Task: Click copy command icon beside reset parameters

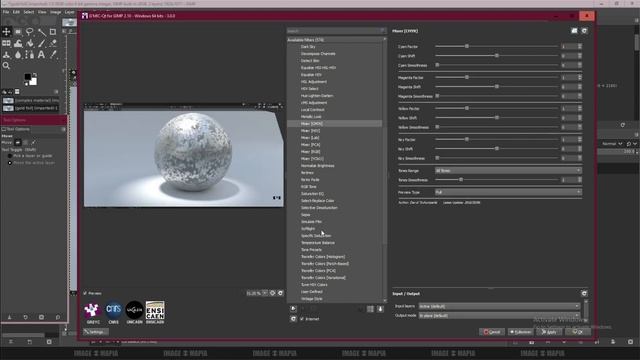Action: pyautogui.click(x=574, y=31)
